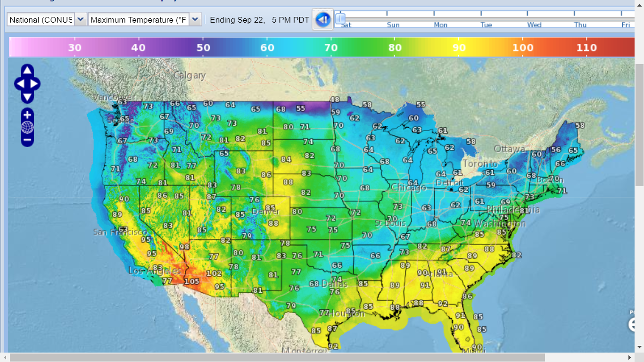Zoom out of the map
Screen dimensions: 644x362
[x=27, y=140]
